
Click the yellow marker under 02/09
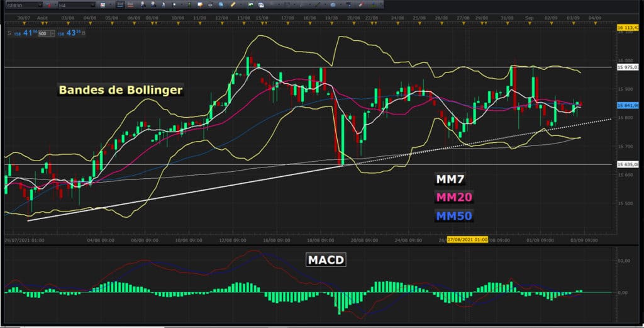(x=551, y=23)
